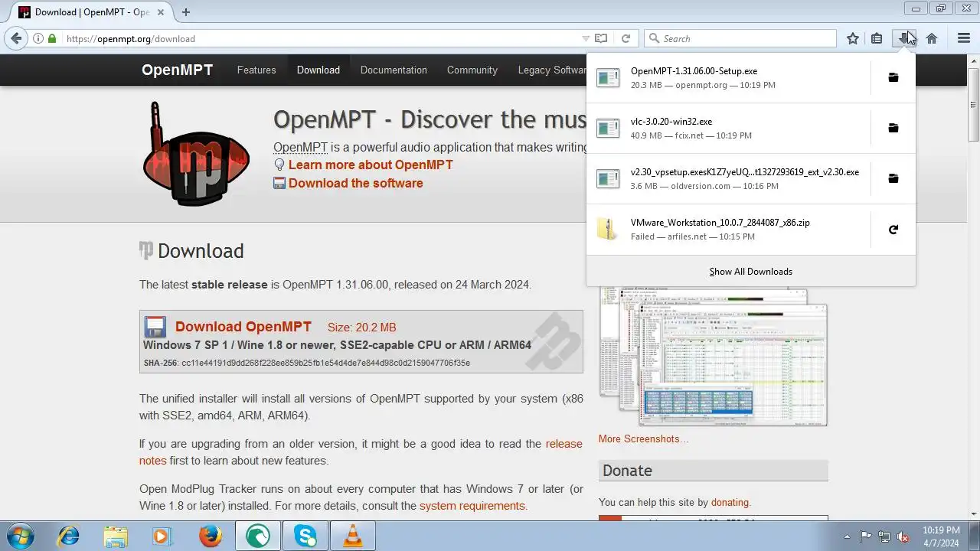
Task: Open Legacy Software in the site navigation
Action: coord(551,70)
